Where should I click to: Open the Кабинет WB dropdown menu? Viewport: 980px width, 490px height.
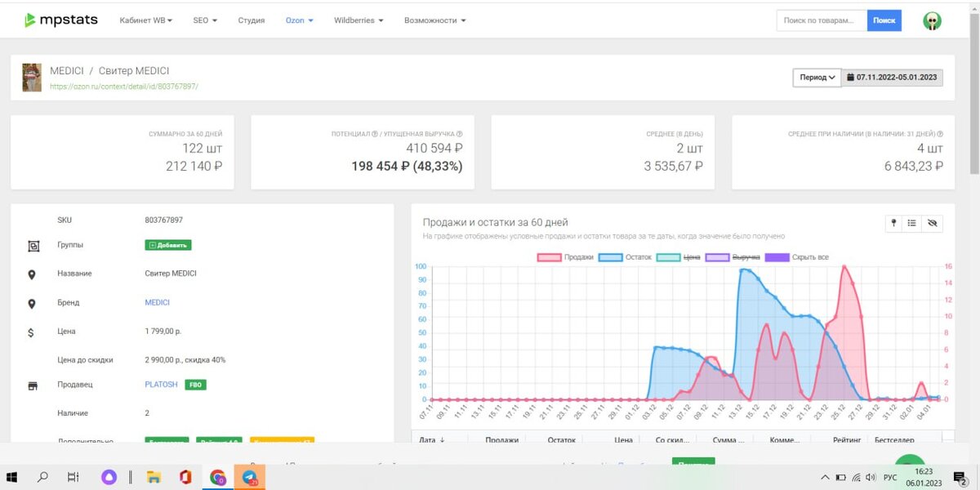pyautogui.click(x=145, y=20)
